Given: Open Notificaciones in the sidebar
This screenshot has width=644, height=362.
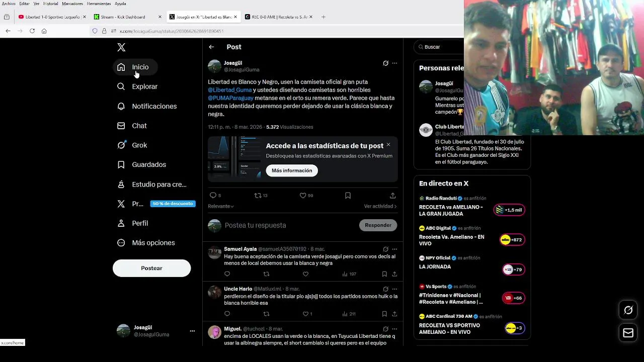Looking at the screenshot, I should click(147, 106).
